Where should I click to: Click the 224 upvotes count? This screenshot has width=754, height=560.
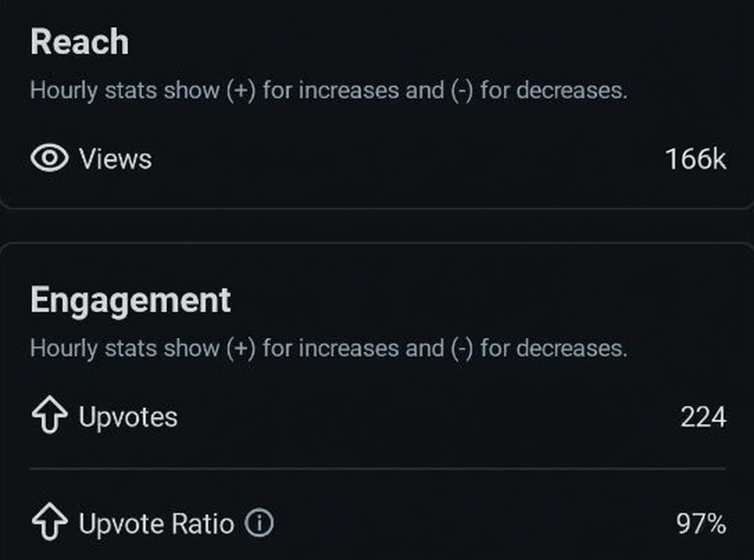pyautogui.click(x=703, y=417)
